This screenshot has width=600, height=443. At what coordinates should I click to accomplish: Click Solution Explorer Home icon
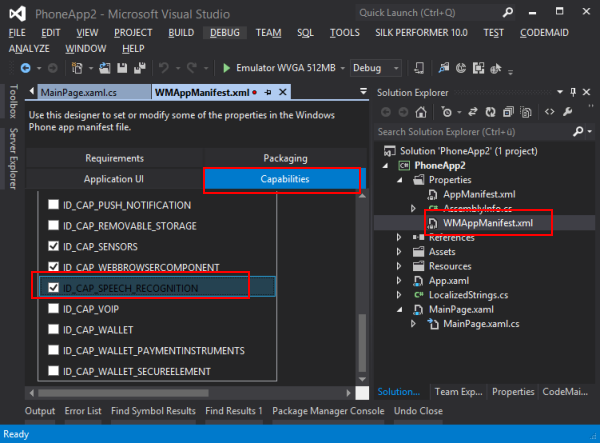[421, 112]
